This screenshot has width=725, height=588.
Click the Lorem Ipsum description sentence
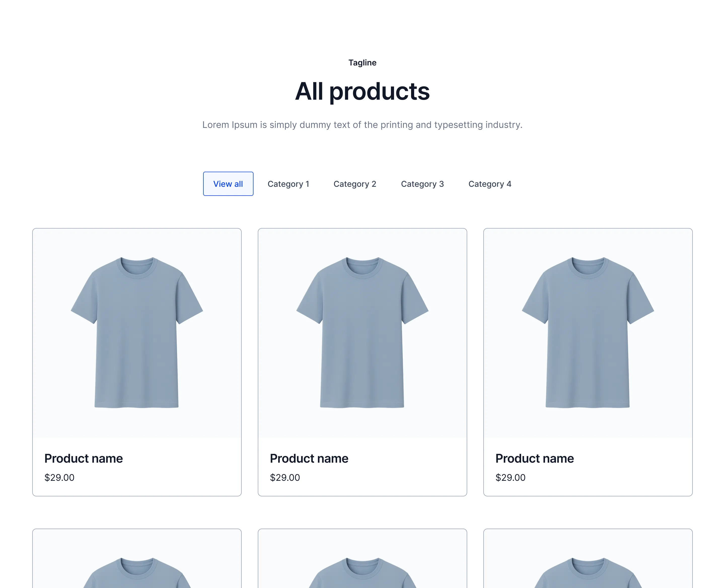pos(362,125)
